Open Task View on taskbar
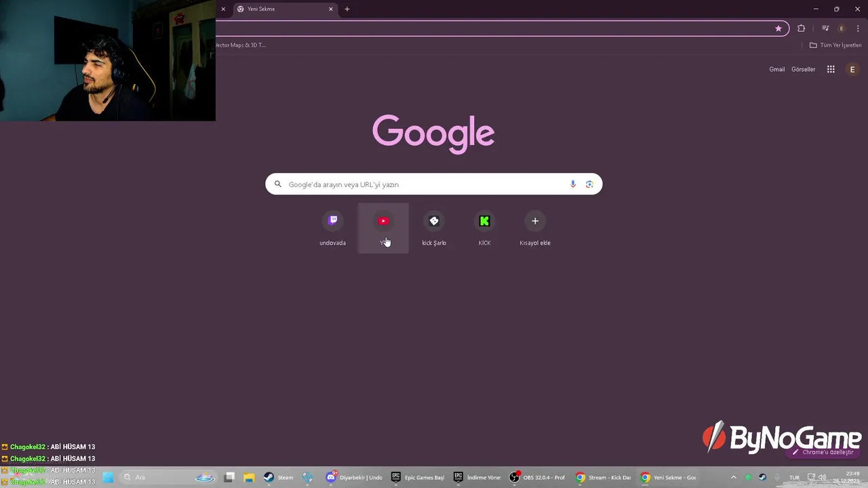This screenshot has height=488, width=868. tap(229, 477)
